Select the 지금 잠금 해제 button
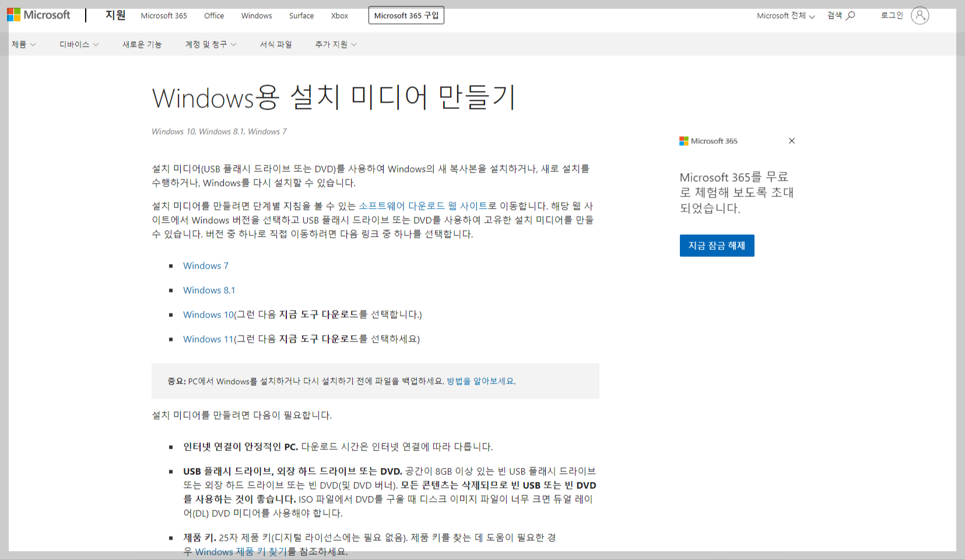The width and height of the screenshot is (965, 560). pos(717,246)
